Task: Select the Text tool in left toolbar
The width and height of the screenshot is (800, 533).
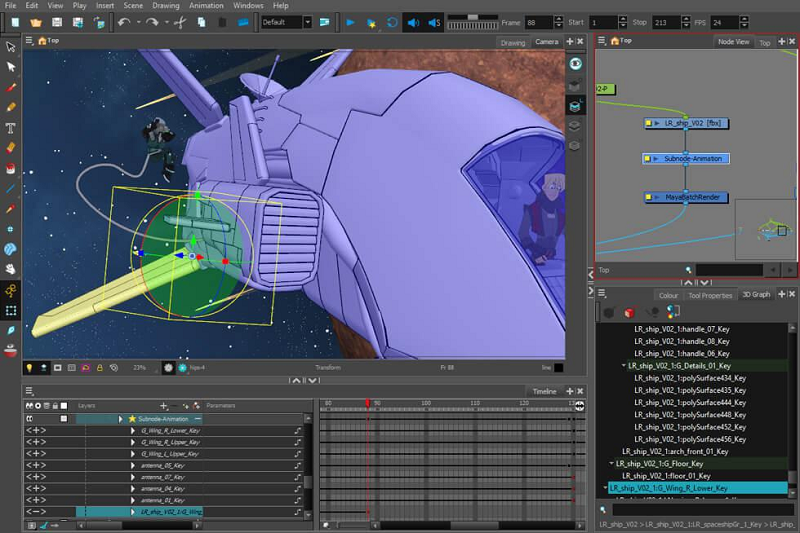Action: pos(10,128)
